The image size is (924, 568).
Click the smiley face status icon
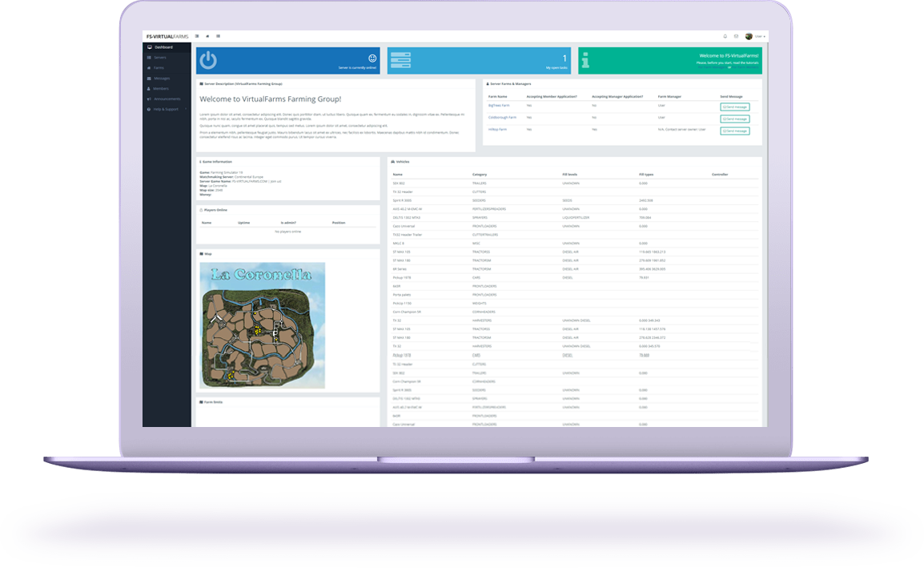click(x=372, y=58)
